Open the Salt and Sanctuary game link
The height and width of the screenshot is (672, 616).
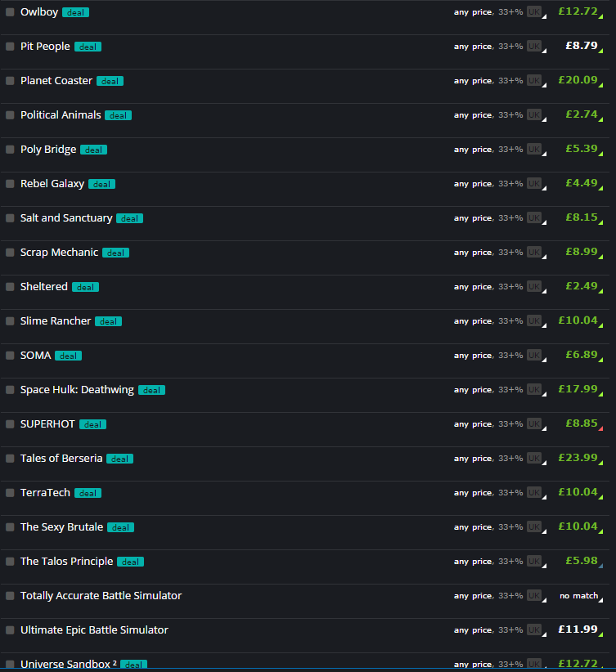point(66,218)
